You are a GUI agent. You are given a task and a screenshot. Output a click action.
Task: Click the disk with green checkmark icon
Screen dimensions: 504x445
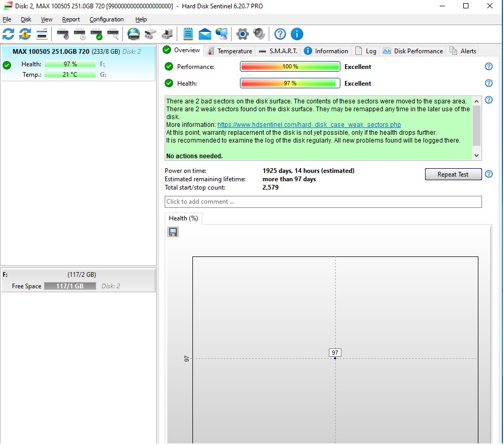tap(96, 34)
